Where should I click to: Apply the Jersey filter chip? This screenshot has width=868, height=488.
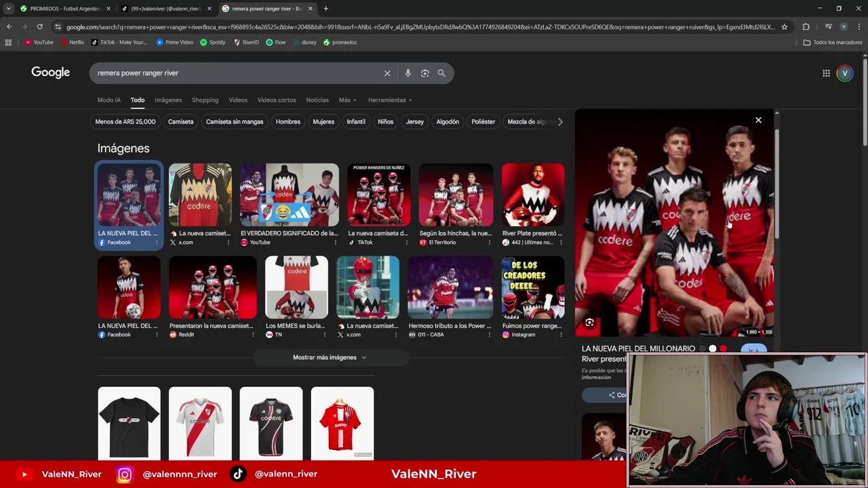pos(414,122)
